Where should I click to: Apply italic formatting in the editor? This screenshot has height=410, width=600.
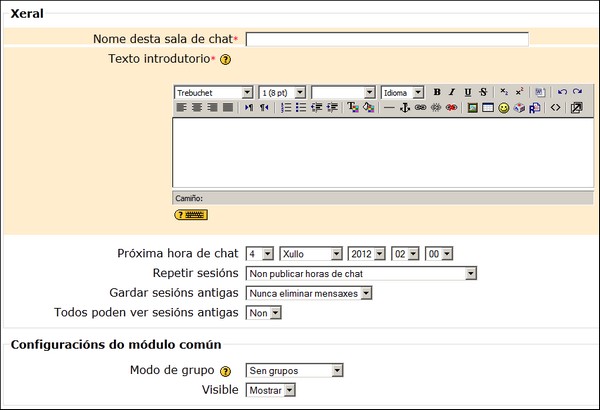[452, 92]
